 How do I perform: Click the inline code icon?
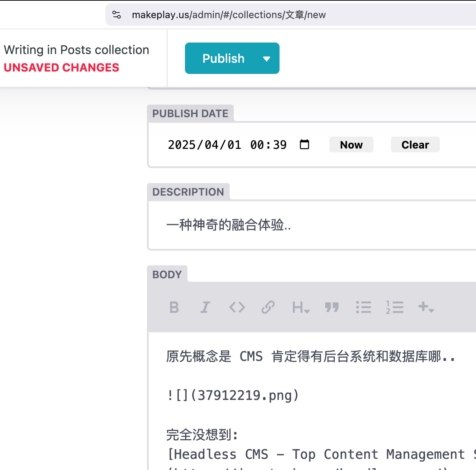tap(237, 308)
